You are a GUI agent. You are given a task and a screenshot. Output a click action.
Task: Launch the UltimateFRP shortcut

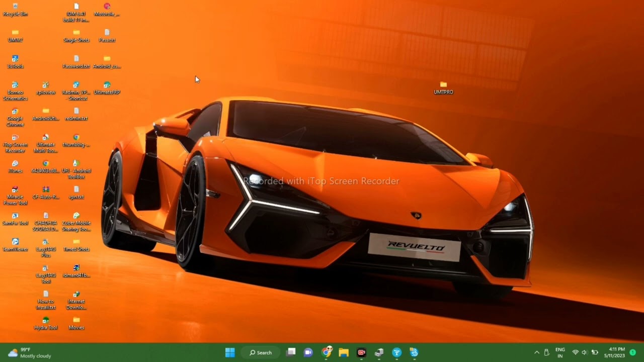tap(107, 88)
